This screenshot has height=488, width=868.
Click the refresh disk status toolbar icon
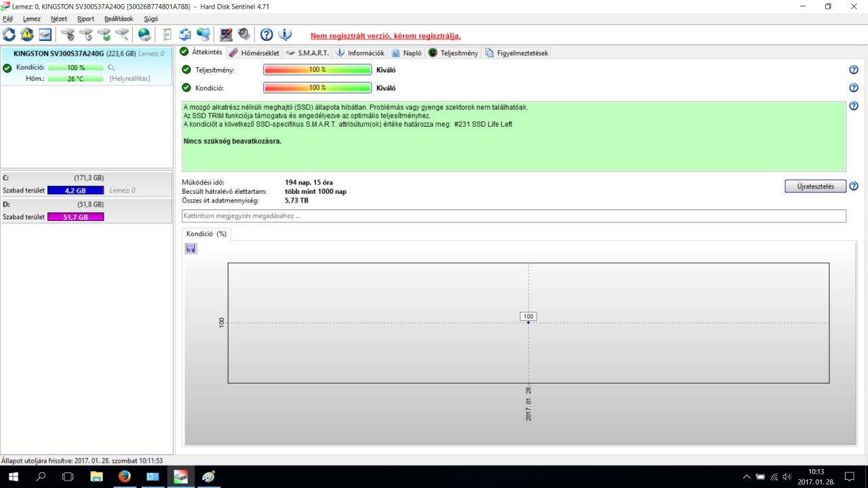point(9,34)
